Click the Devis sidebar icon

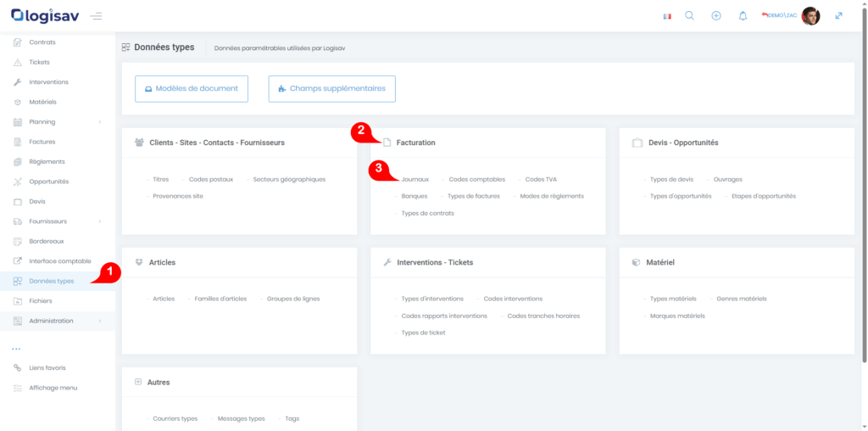(17, 202)
